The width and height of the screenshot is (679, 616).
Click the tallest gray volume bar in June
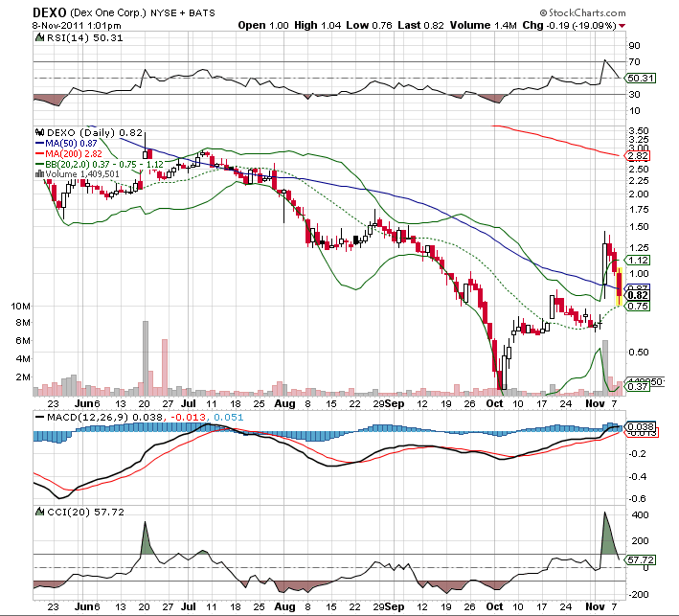(146, 358)
